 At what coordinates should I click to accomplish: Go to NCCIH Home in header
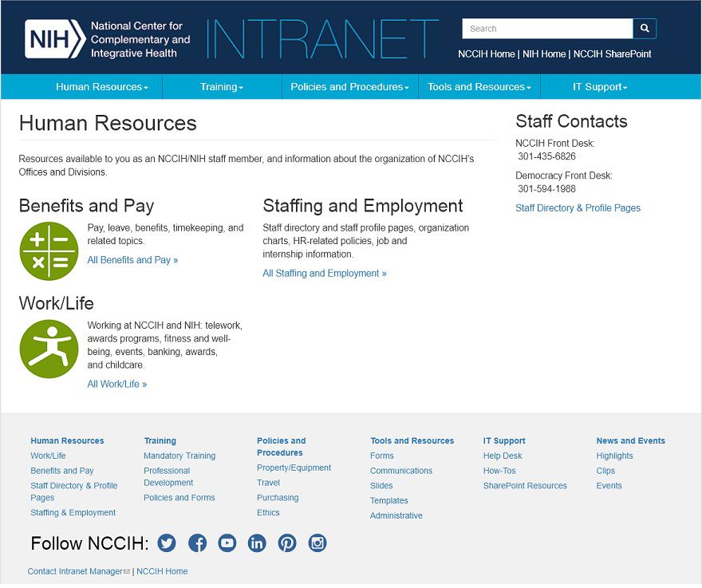click(486, 53)
